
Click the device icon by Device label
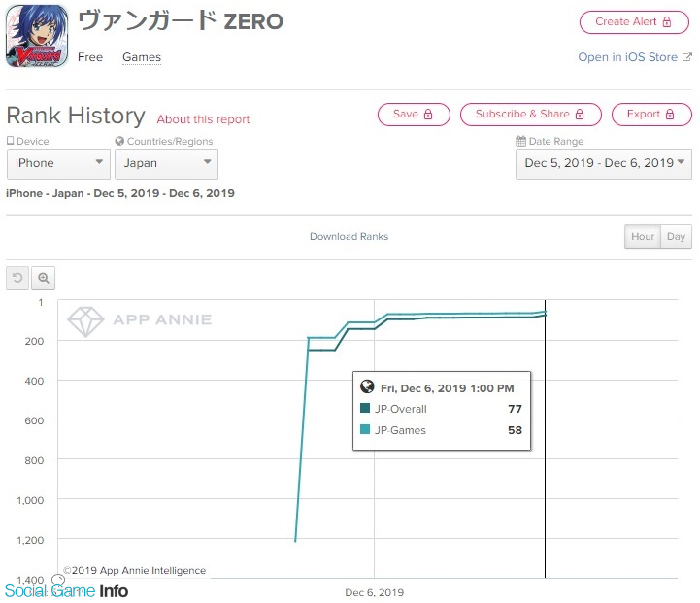(11, 141)
